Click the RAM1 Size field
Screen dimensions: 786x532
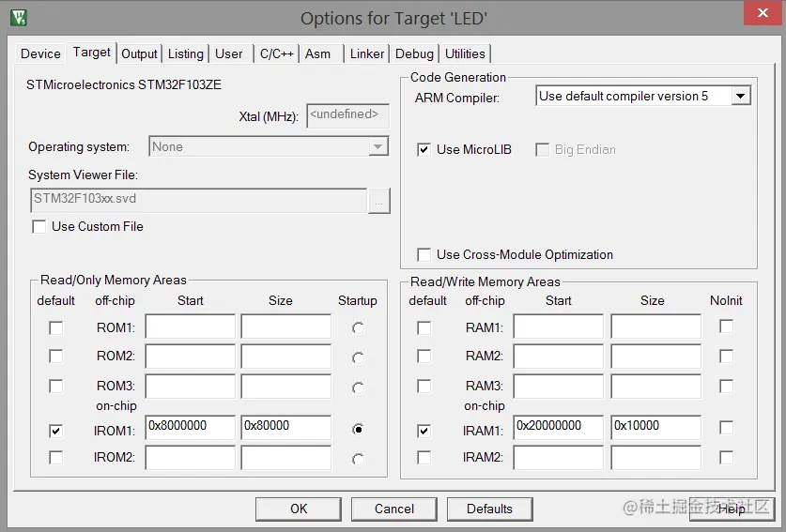coord(656,327)
